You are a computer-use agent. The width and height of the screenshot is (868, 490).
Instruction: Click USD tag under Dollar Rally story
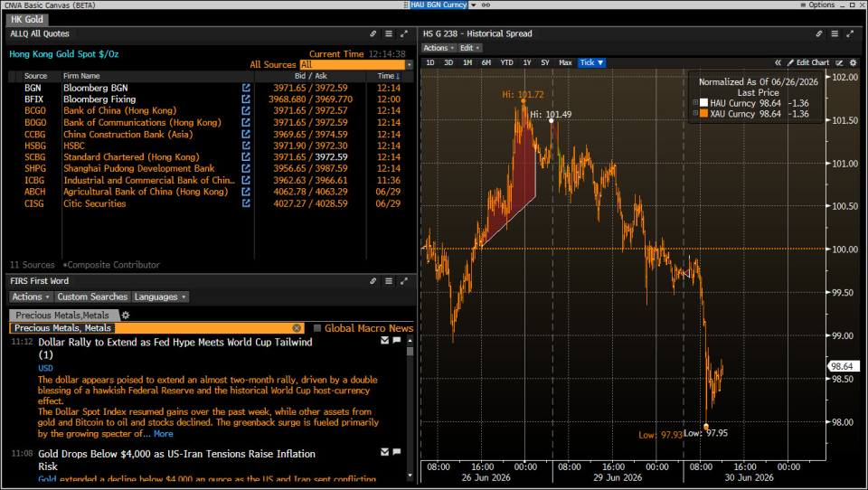pyautogui.click(x=45, y=368)
